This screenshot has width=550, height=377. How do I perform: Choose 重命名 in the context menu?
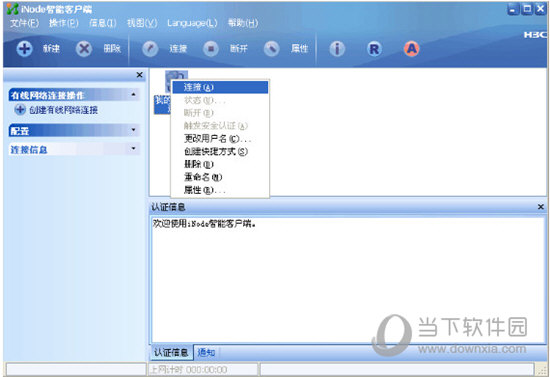pos(220,177)
